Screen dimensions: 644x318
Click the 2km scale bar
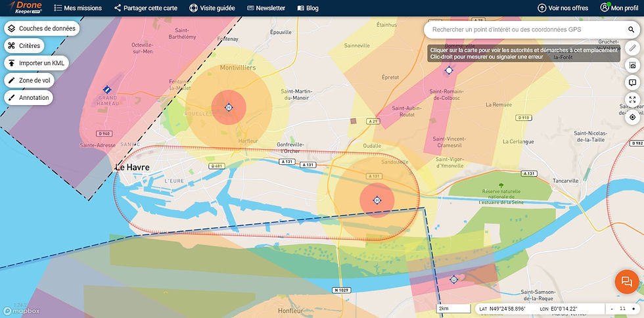(453, 309)
